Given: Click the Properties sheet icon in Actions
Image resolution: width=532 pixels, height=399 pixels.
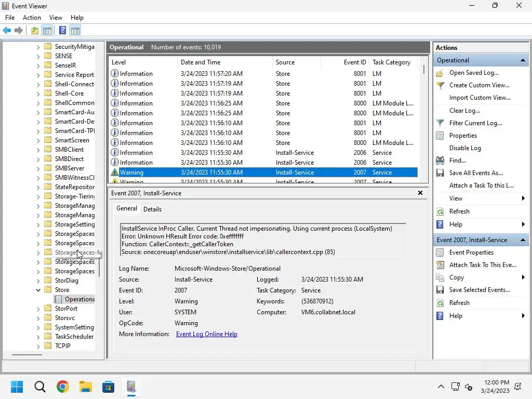Looking at the screenshot, I should pos(440,136).
